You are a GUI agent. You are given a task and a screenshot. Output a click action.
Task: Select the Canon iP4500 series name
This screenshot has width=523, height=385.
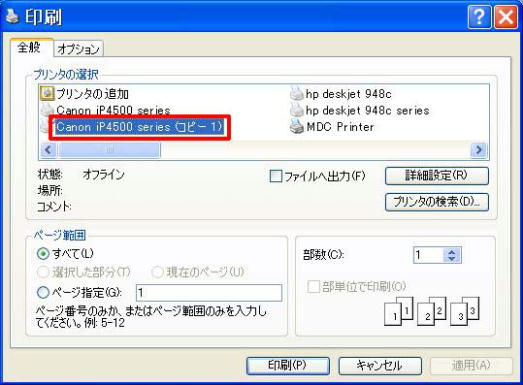click(x=113, y=110)
